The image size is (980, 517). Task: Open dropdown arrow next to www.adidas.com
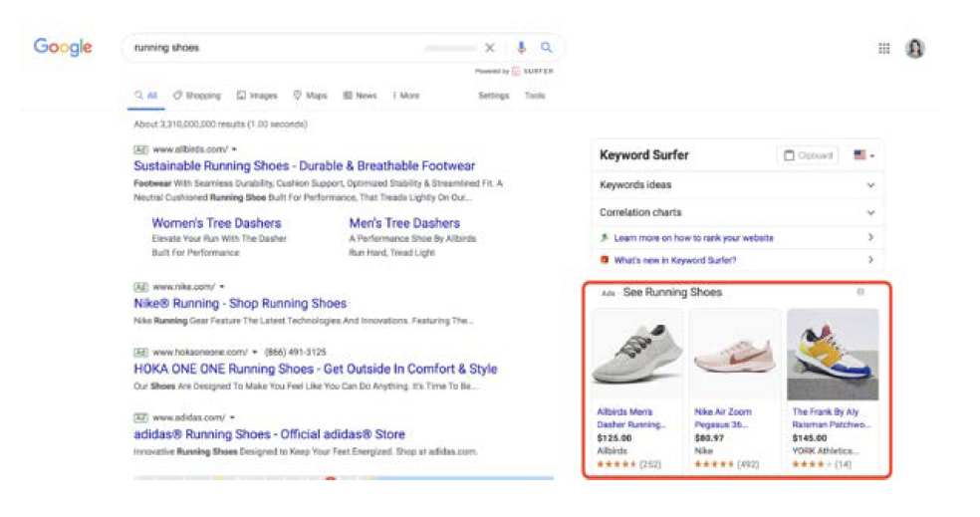[x=232, y=417]
